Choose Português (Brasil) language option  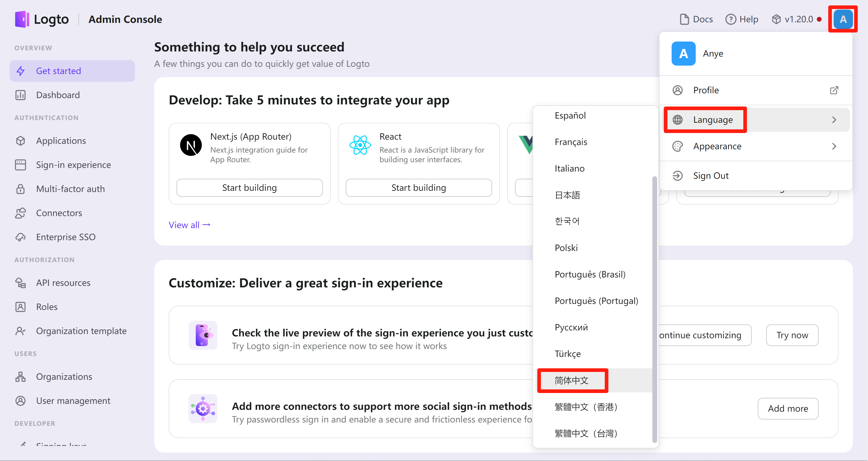(590, 274)
